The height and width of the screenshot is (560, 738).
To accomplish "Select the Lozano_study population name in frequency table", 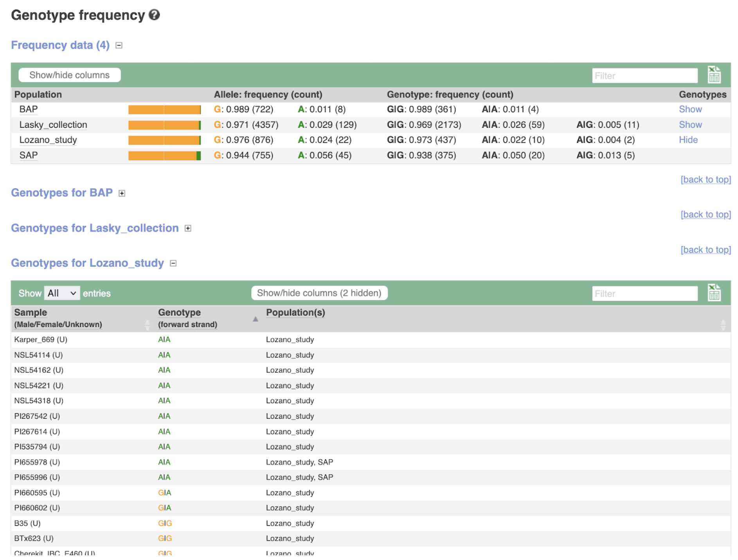I will tap(48, 140).
